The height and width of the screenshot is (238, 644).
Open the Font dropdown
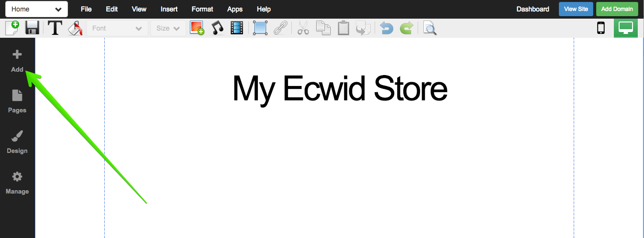[x=117, y=28]
